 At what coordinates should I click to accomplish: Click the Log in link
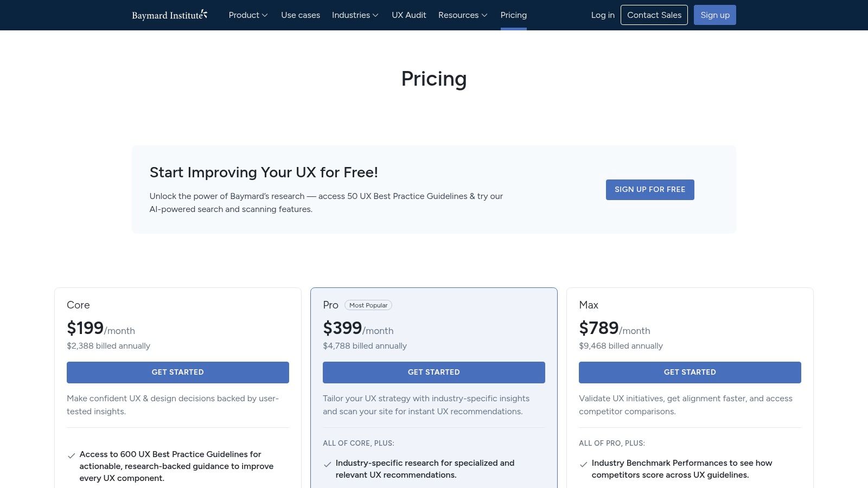602,15
